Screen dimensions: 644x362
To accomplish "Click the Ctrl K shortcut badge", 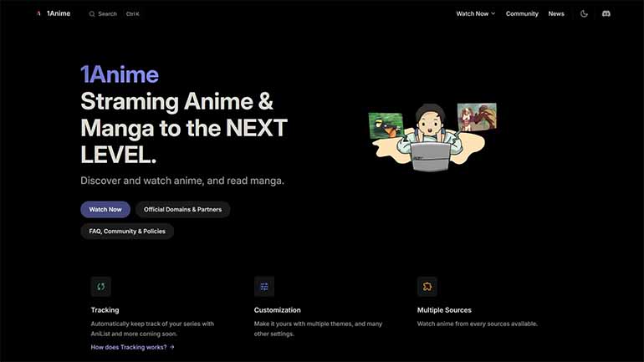I will (x=133, y=14).
